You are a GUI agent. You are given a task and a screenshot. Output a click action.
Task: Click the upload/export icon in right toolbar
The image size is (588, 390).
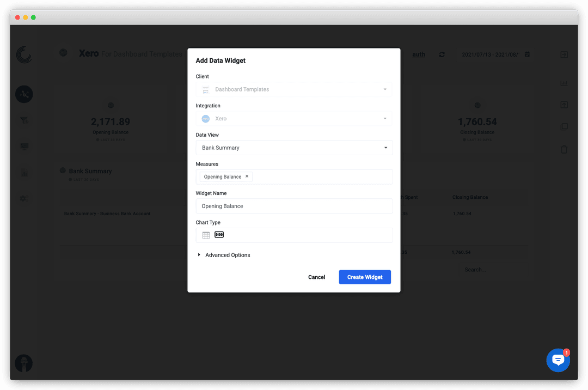564,105
